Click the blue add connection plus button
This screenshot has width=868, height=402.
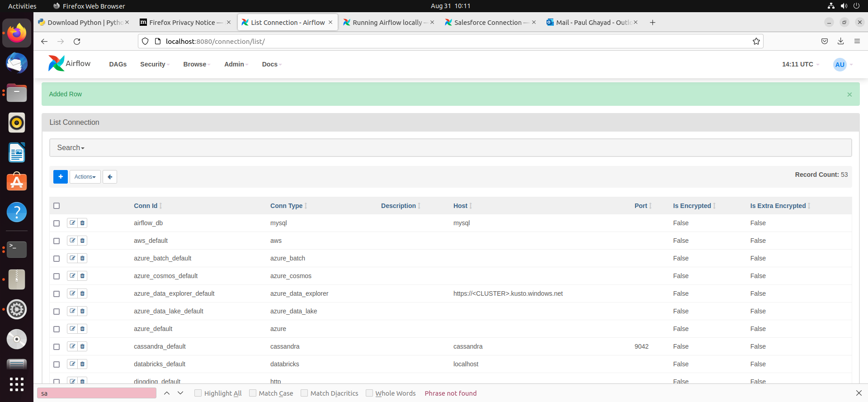(x=61, y=177)
